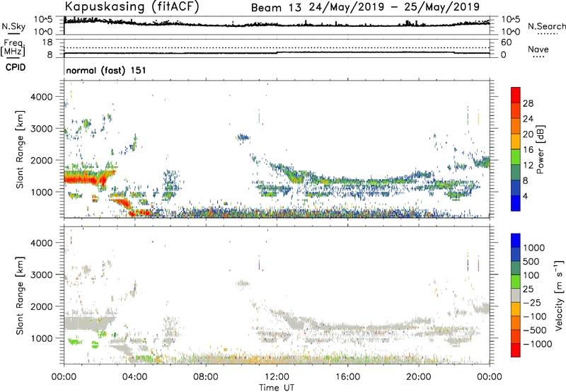
Task: Click the CPID row label
Action: (16, 67)
